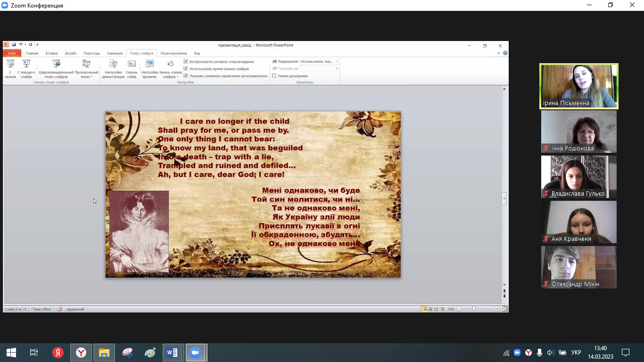Uncheck the play narrations checkbox
644x362 pixels.
click(x=186, y=62)
